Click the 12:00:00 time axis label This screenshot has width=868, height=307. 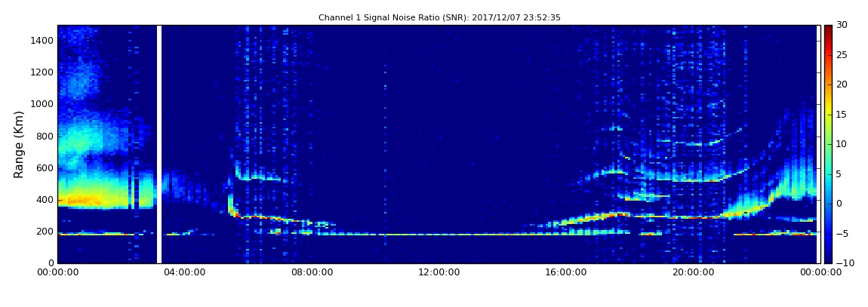pos(439,272)
